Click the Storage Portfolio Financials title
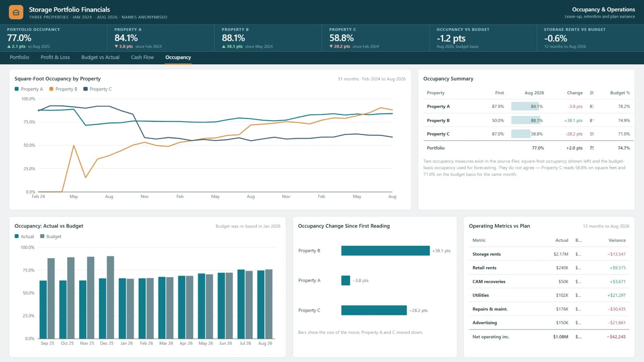This screenshot has width=644, height=362. [x=69, y=9]
